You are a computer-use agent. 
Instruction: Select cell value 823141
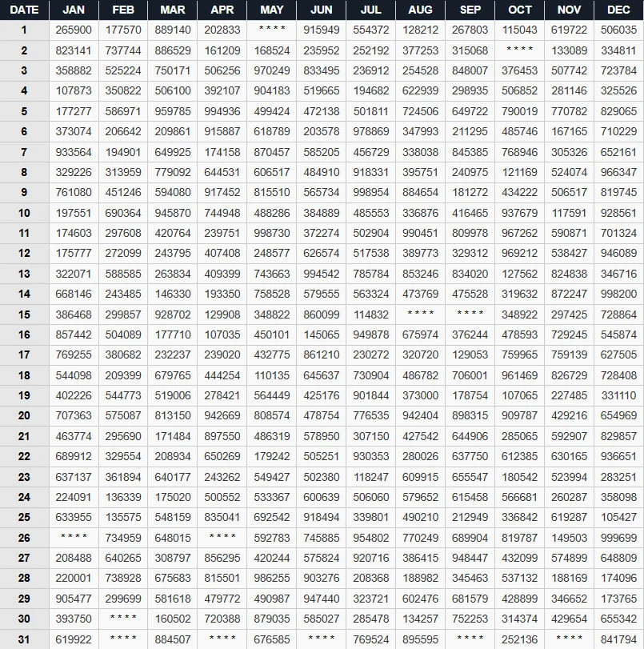coord(74,50)
